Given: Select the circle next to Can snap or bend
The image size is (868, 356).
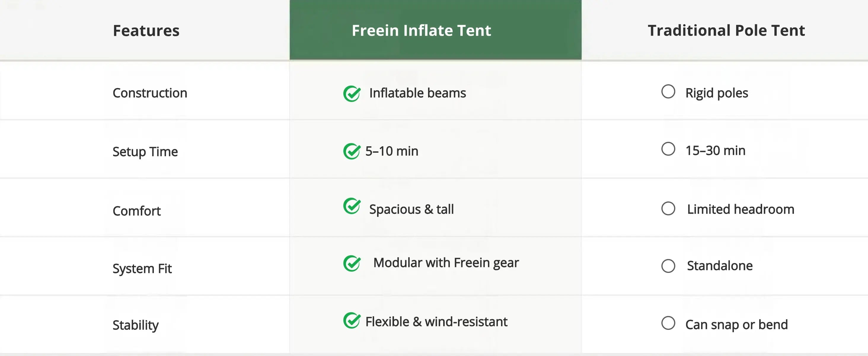Looking at the screenshot, I should 668,323.
